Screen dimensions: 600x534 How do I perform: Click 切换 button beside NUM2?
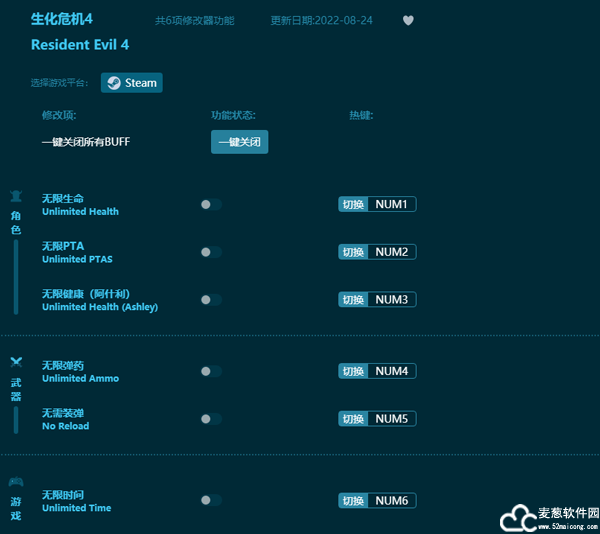tap(353, 252)
